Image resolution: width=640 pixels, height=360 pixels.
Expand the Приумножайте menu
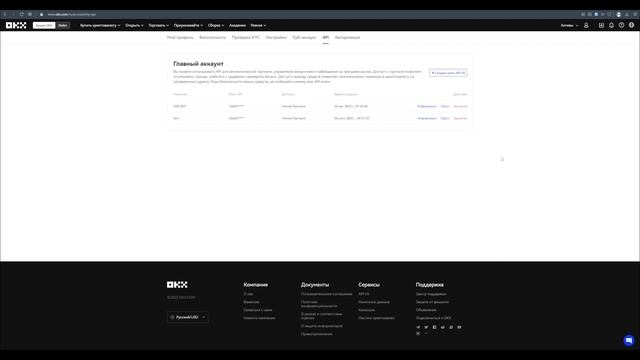[x=188, y=25]
